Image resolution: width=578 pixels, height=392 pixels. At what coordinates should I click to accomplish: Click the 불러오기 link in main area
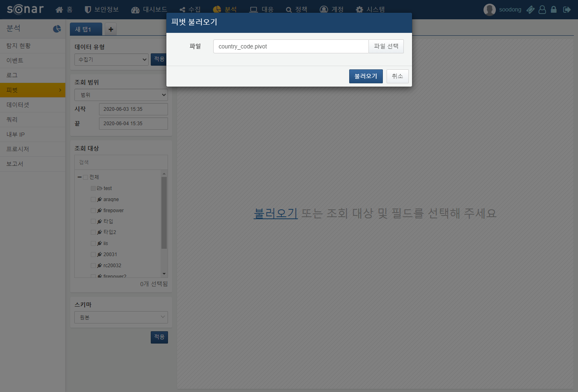pyautogui.click(x=276, y=213)
